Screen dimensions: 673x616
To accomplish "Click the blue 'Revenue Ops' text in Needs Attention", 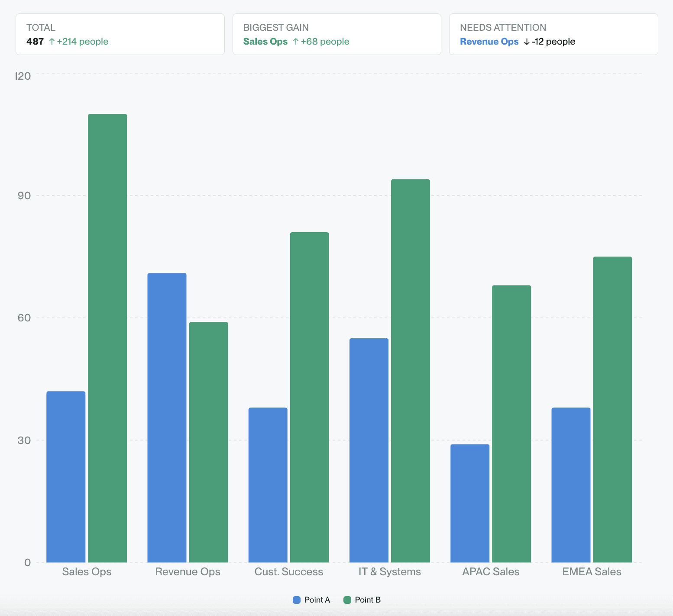I will 489,42.
